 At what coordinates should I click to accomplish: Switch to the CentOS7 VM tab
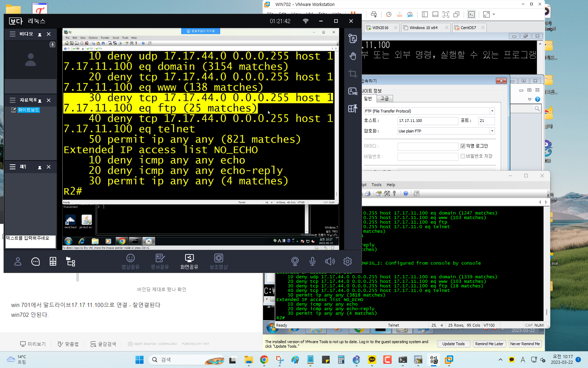pos(469,28)
